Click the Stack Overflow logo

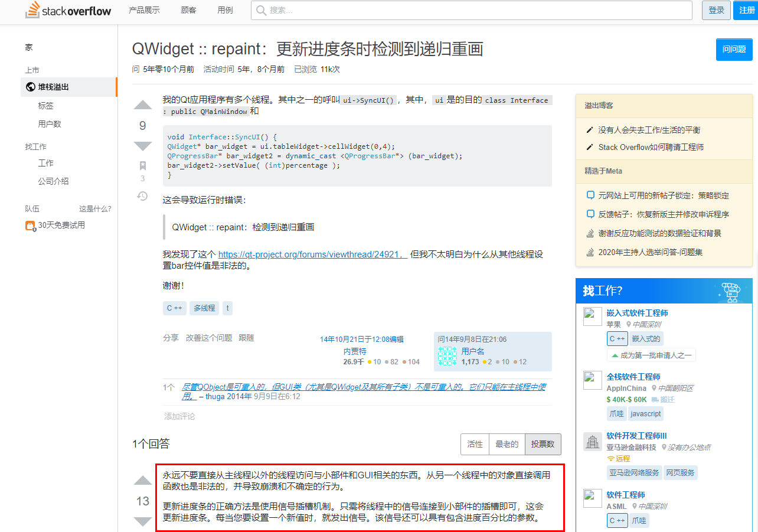click(x=67, y=11)
